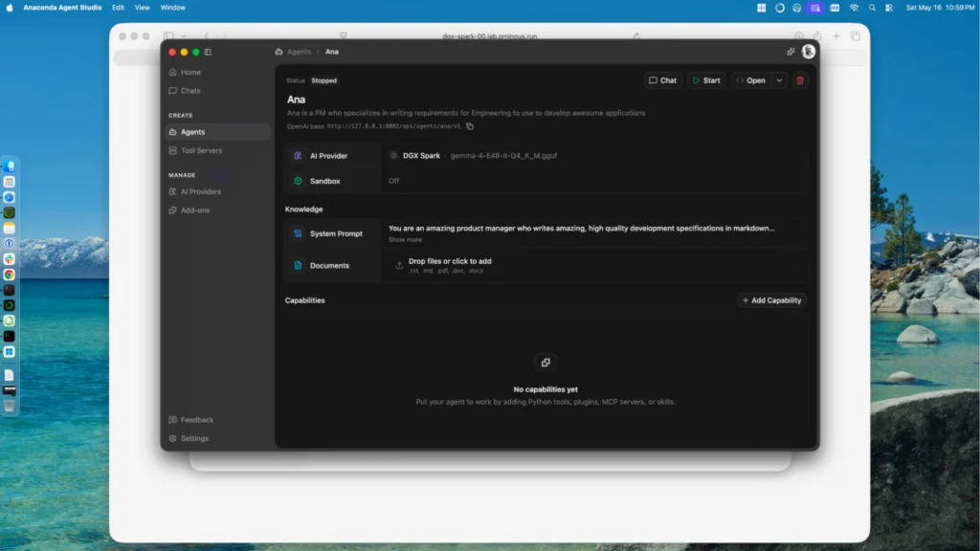Copy the OpenAI base URL
This screenshot has width=980, height=551.
(x=470, y=126)
